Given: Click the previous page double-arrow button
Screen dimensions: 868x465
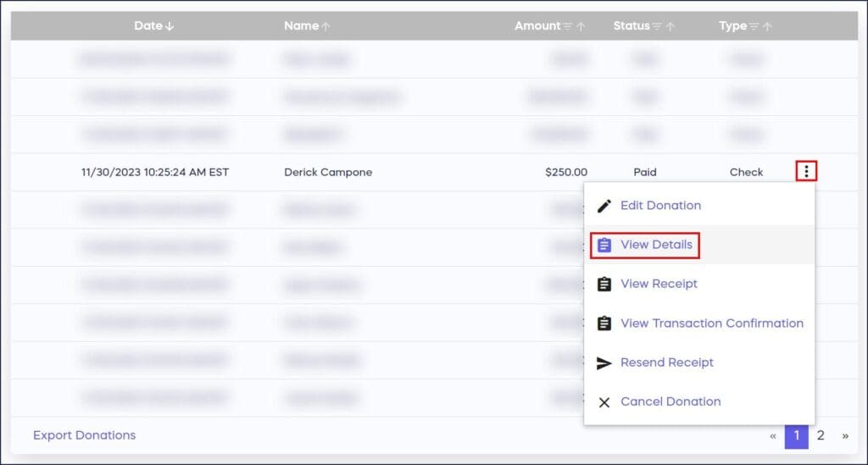Looking at the screenshot, I should (772, 435).
